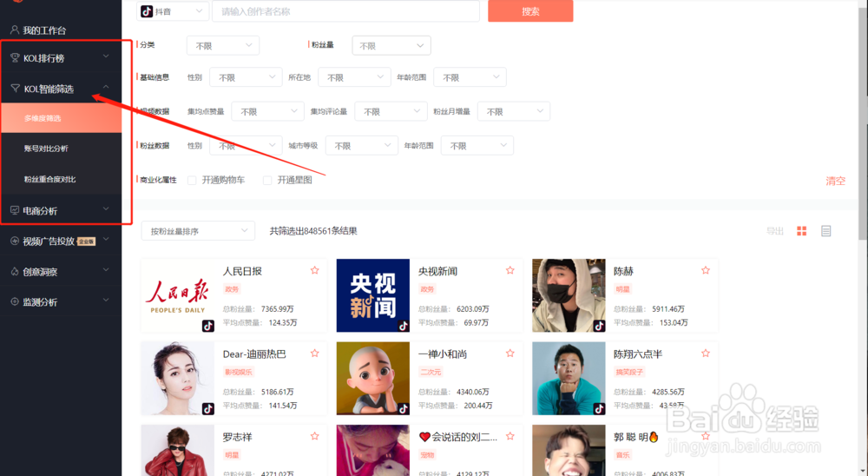Click Douyin badge on 陈翔六点半 thumbnail
The height and width of the screenshot is (476, 868).
pos(599,408)
